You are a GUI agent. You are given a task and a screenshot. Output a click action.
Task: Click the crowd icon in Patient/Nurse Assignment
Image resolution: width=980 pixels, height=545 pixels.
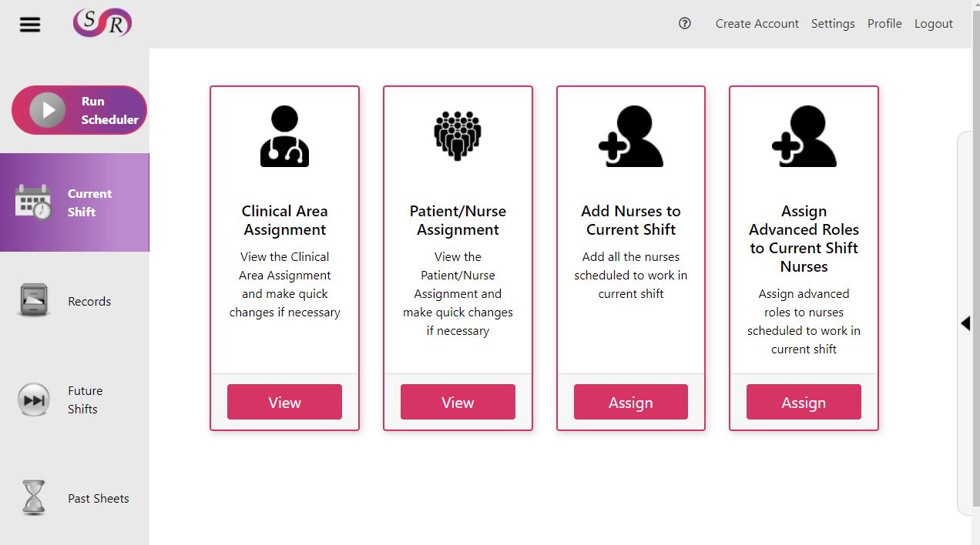point(458,136)
